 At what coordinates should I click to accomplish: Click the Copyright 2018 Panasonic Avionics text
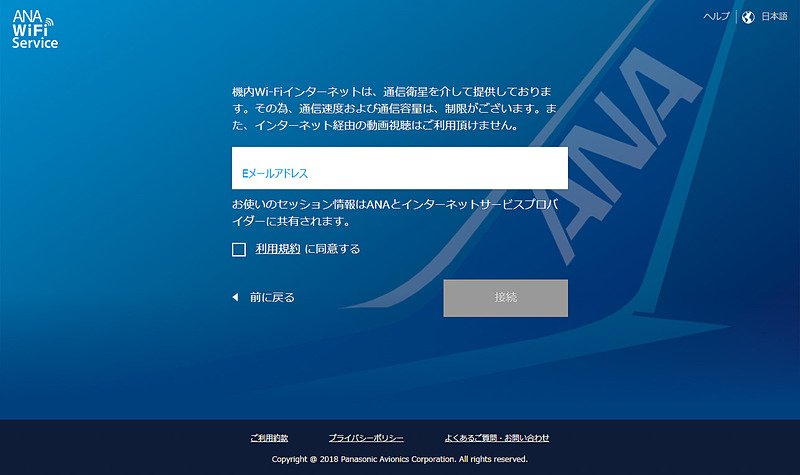399,459
